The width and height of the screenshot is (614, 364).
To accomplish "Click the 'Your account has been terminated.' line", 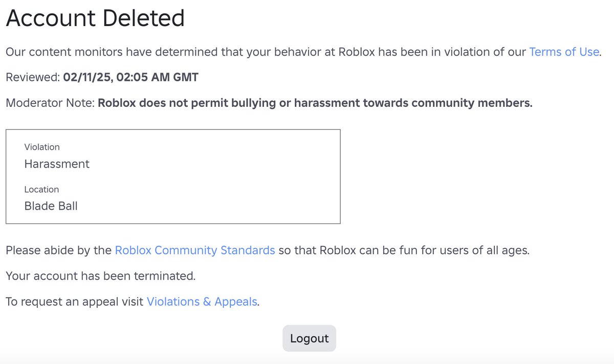I will pos(101,276).
